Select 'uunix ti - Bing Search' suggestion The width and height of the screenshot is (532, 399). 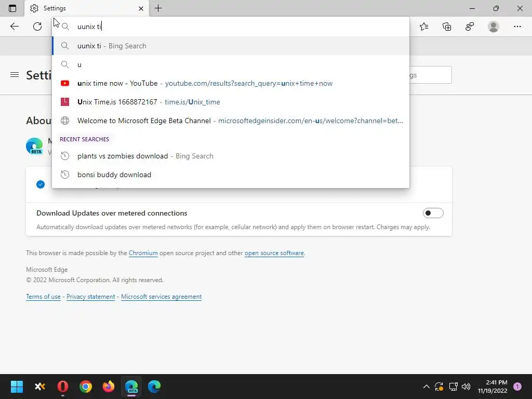pyautogui.click(x=231, y=46)
